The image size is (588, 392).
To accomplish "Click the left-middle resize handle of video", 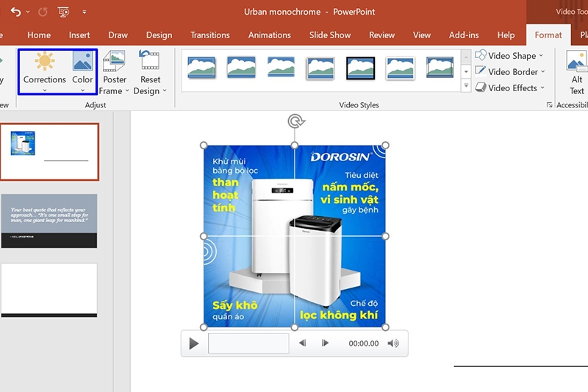I will (204, 236).
